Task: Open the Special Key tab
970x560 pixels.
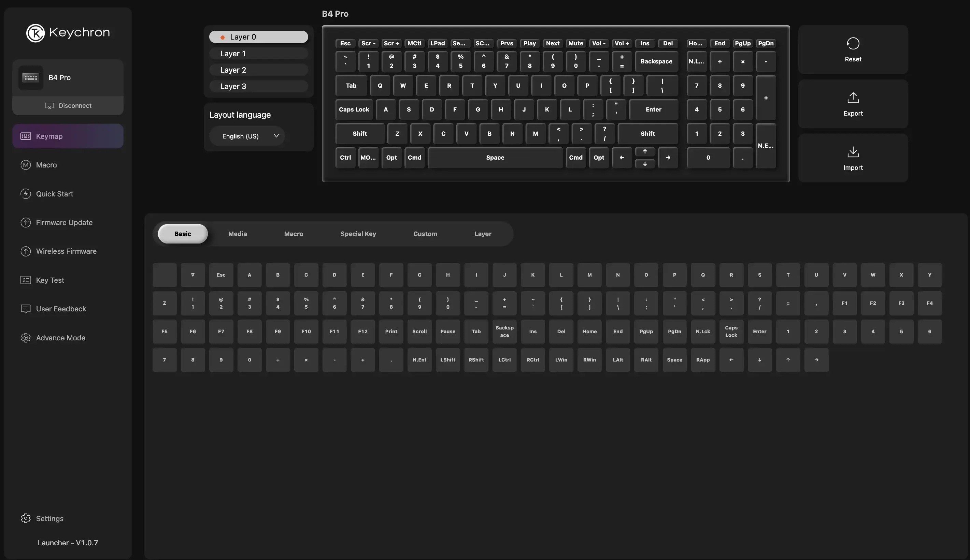Action: click(x=358, y=234)
